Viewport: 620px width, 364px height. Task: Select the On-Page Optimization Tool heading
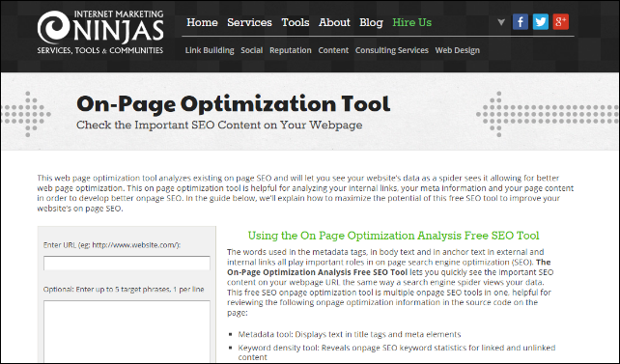coord(234,104)
